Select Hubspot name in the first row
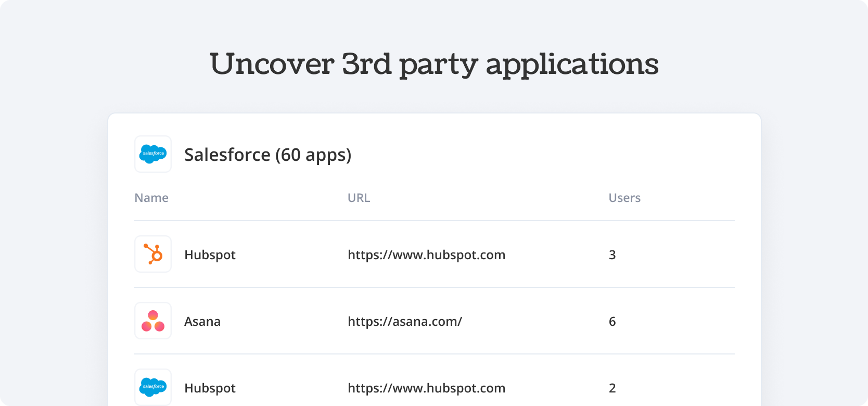Viewport: 868px width, 406px height. [x=210, y=255]
